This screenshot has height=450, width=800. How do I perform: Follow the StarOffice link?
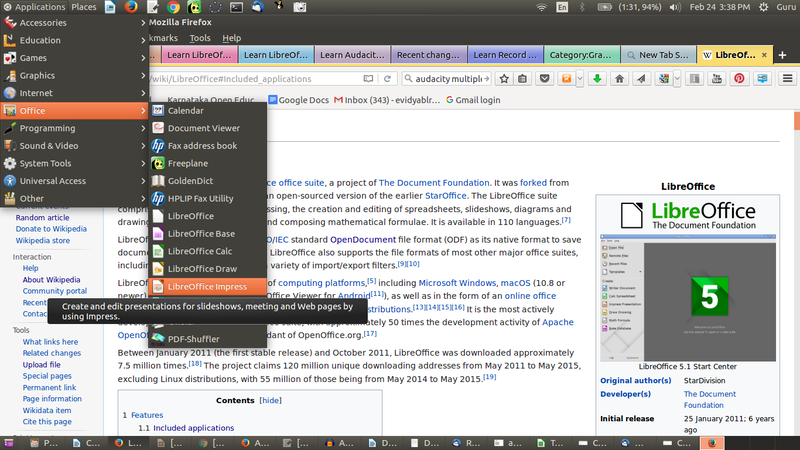[x=445, y=195]
